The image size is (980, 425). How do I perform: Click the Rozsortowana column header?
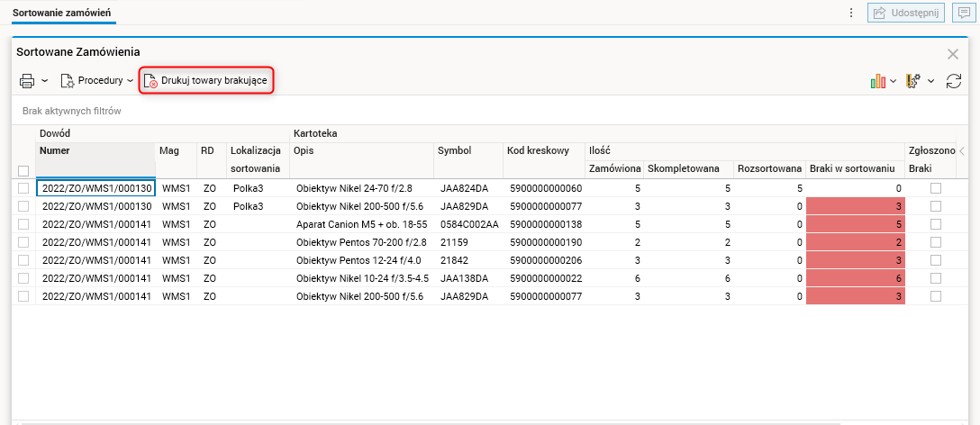click(769, 168)
